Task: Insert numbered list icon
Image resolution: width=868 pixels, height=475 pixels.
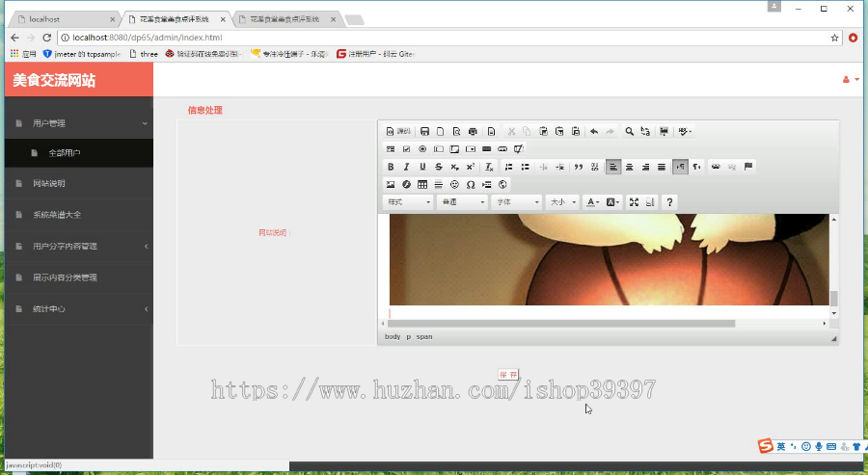Action: [x=508, y=167]
